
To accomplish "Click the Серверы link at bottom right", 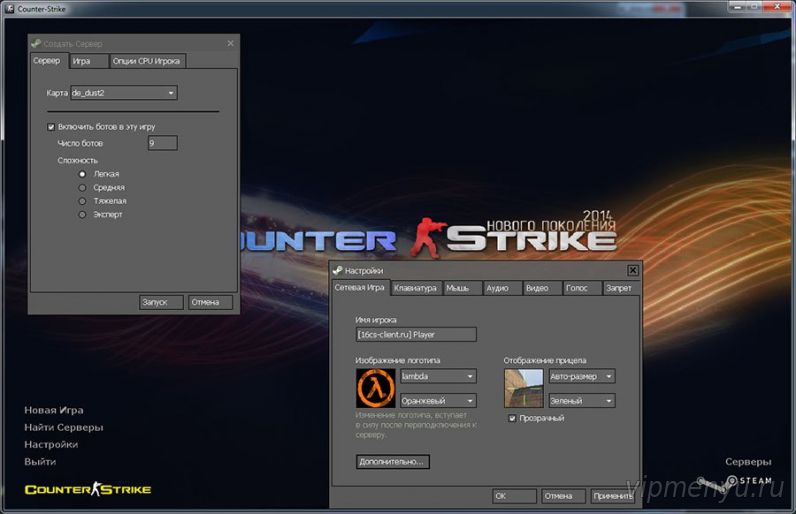I will tap(748, 462).
